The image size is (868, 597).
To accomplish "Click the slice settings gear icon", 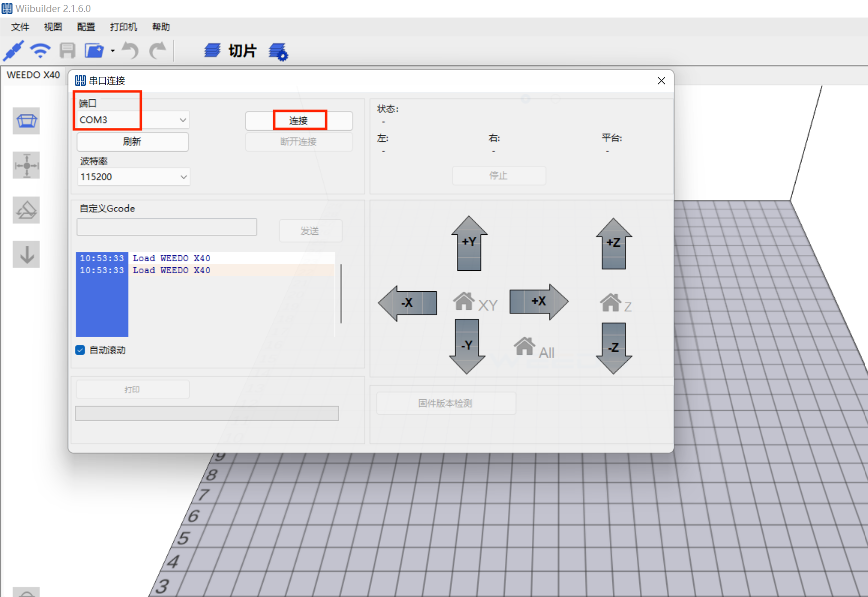I will tap(278, 51).
